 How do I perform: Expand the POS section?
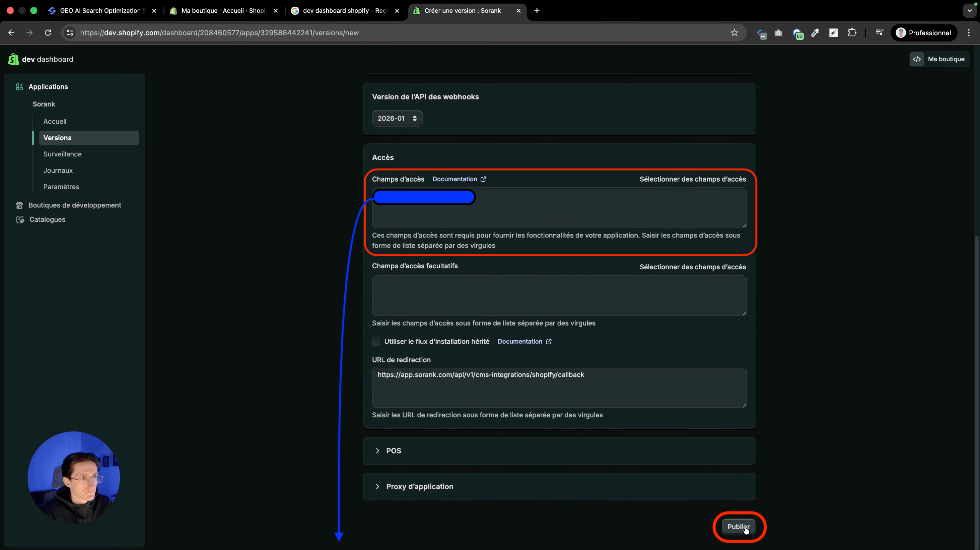[x=559, y=451]
